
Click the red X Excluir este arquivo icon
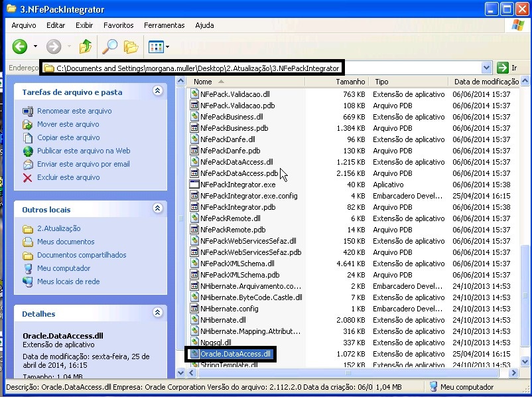tap(28, 177)
